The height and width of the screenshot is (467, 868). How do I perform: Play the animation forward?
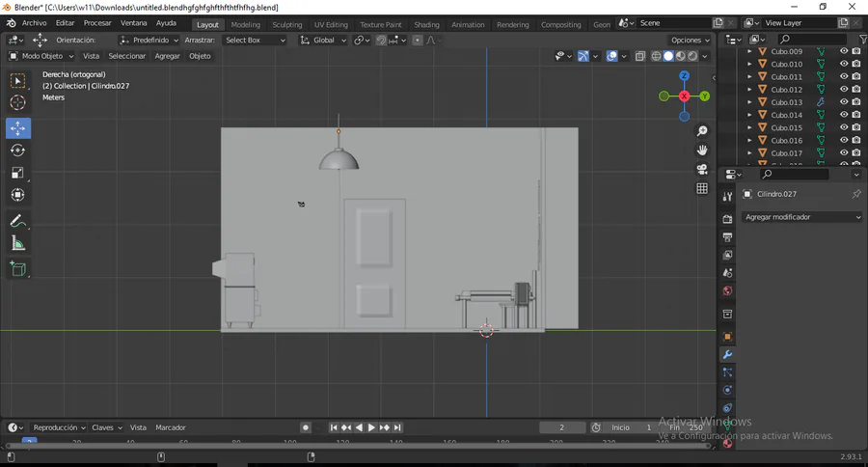[371, 427]
